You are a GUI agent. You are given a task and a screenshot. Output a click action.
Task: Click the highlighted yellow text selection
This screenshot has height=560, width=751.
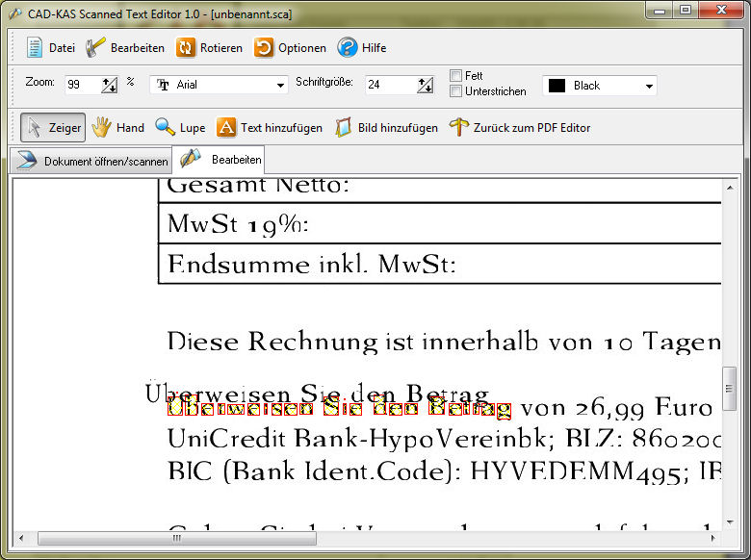339,409
